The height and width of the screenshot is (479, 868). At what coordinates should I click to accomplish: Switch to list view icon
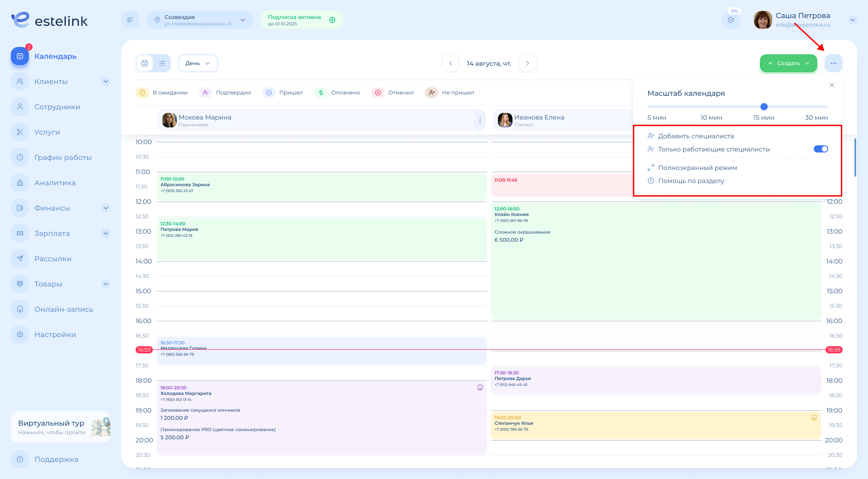162,63
